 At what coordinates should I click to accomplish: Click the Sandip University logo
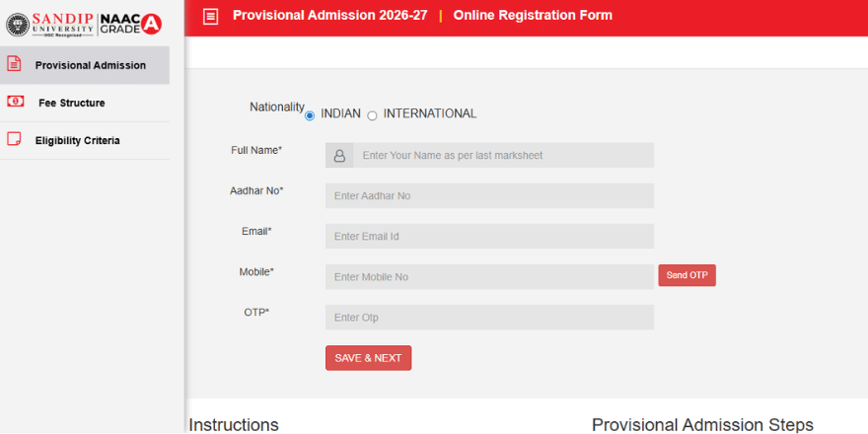49,24
